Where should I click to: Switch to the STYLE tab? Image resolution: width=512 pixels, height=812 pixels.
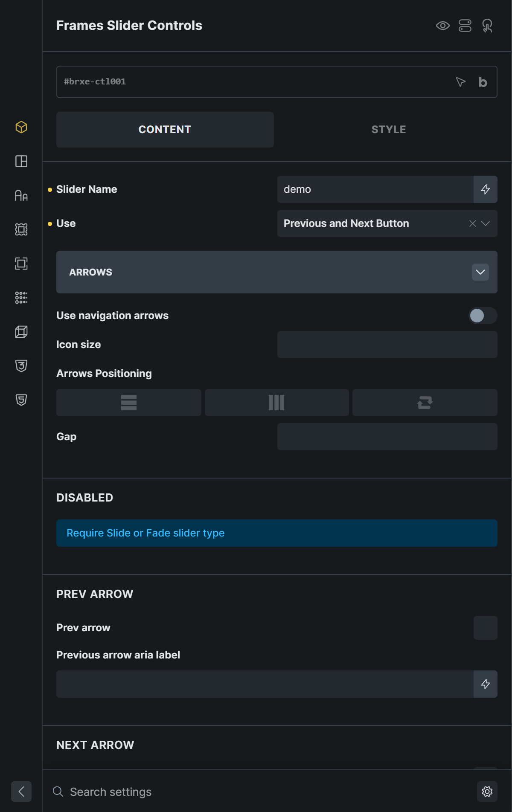pos(389,130)
